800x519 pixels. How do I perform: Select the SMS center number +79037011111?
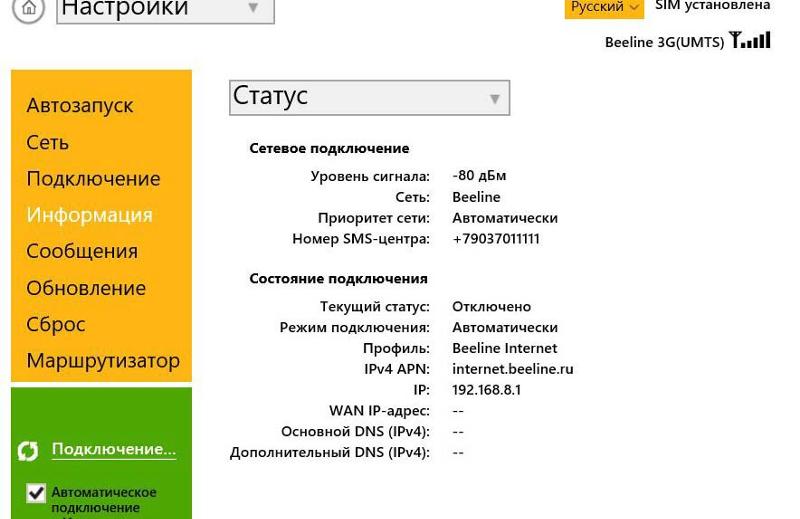tap(496, 239)
